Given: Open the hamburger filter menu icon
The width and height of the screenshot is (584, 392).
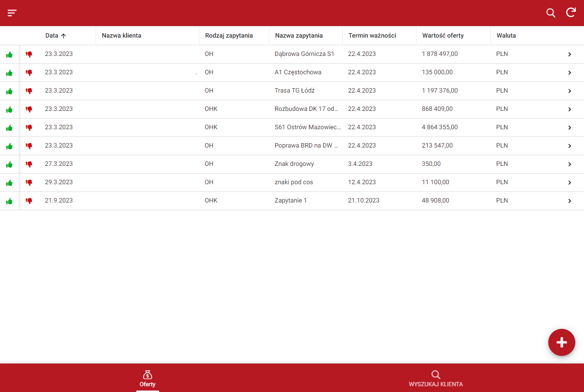Looking at the screenshot, I should pyautogui.click(x=12, y=13).
